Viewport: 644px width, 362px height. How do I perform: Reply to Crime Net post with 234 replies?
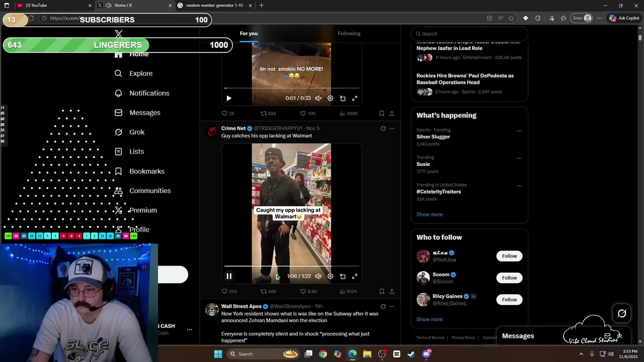(229, 291)
